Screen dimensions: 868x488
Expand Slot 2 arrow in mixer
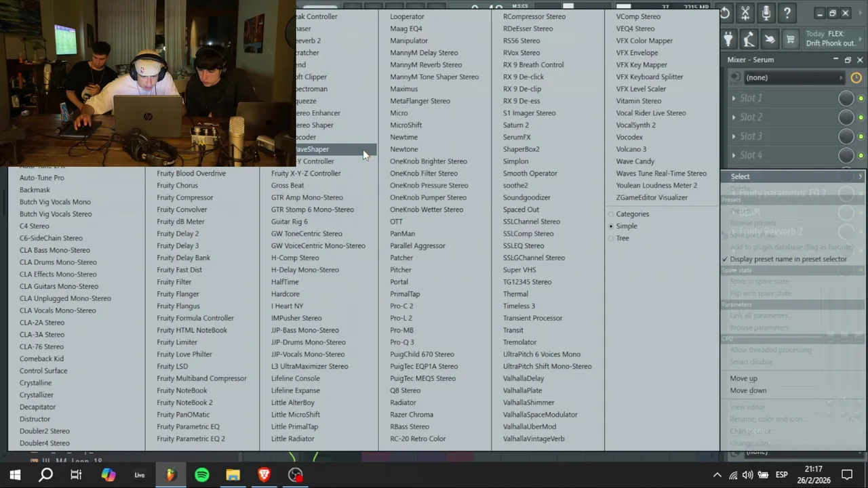(734, 117)
